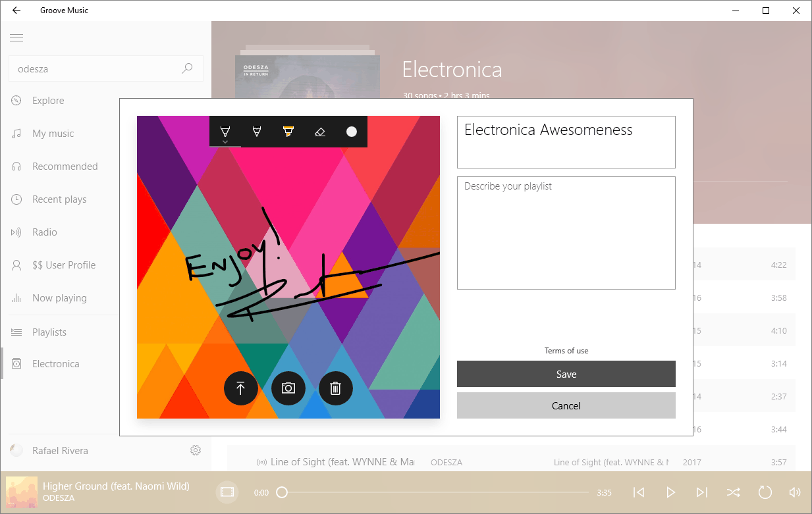Save the playlist changes
Screen dimensions: 812x514
tap(566, 374)
